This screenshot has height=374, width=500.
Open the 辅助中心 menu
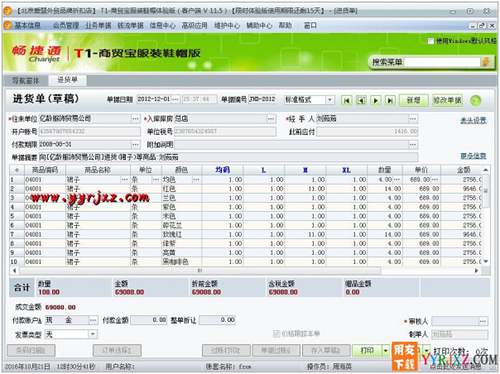coord(259,25)
